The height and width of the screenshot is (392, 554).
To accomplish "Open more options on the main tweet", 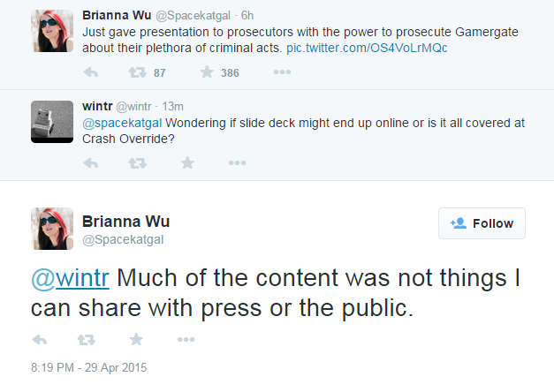I will click(186, 339).
